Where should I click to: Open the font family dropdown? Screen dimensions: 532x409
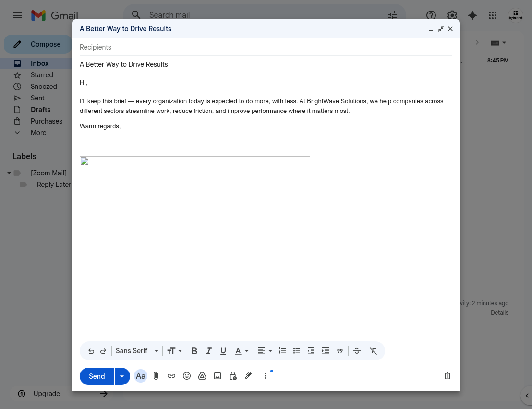point(136,351)
